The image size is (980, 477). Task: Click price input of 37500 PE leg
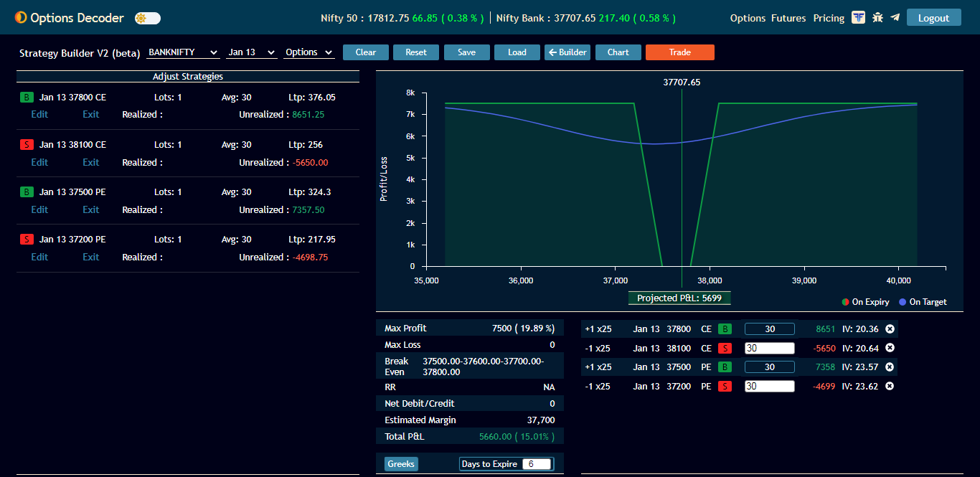coord(770,367)
